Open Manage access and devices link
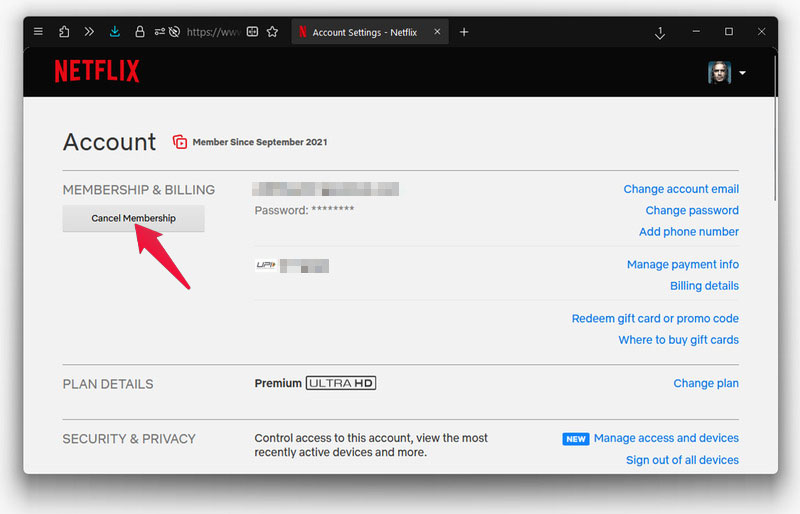Viewport: 800px width, 514px height. tap(666, 438)
